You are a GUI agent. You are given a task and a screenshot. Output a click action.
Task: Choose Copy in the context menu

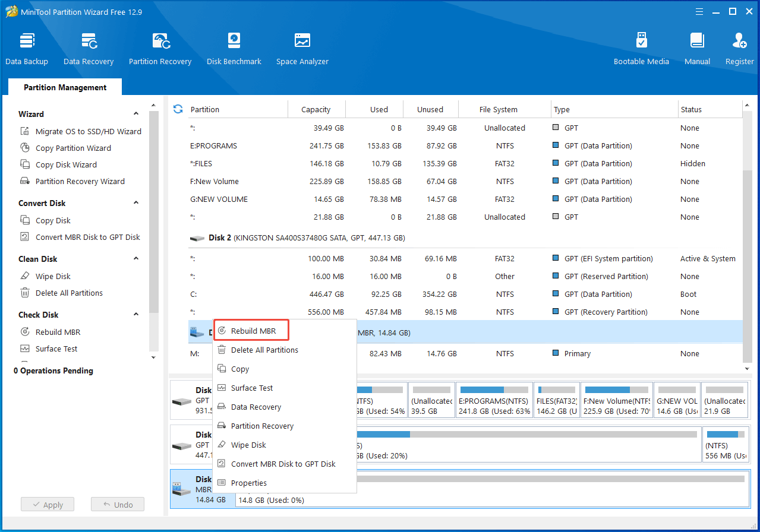click(285, 369)
